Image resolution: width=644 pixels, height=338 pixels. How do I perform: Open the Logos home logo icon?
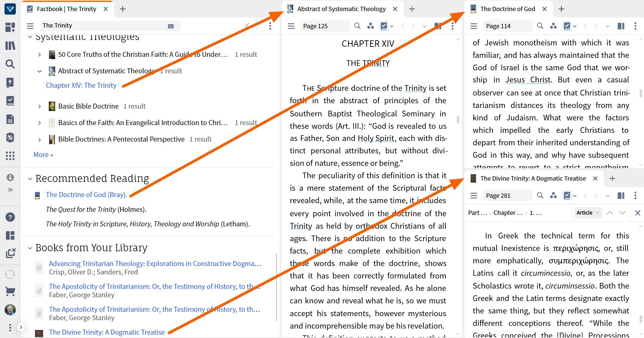[x=10, y=9]
